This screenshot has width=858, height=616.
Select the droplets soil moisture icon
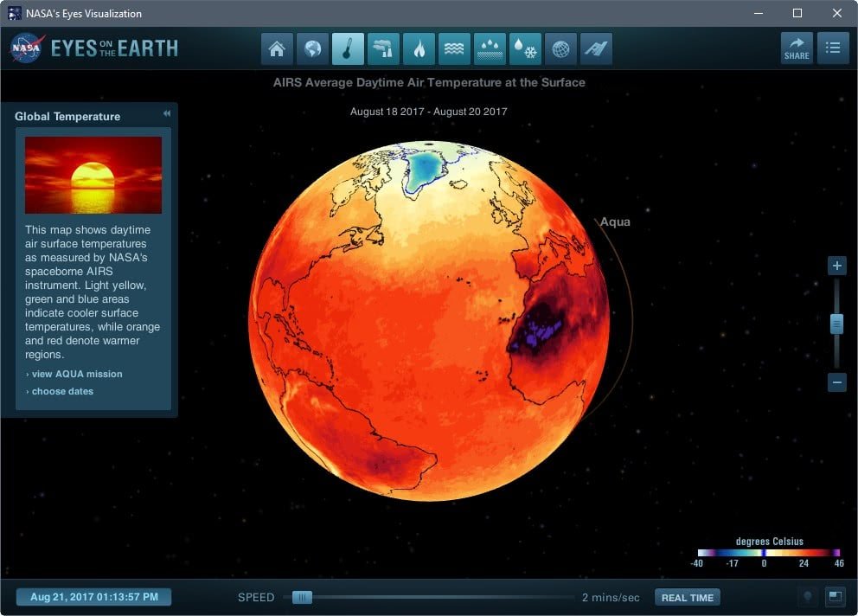pyautogui.click(x=490, y=48)
